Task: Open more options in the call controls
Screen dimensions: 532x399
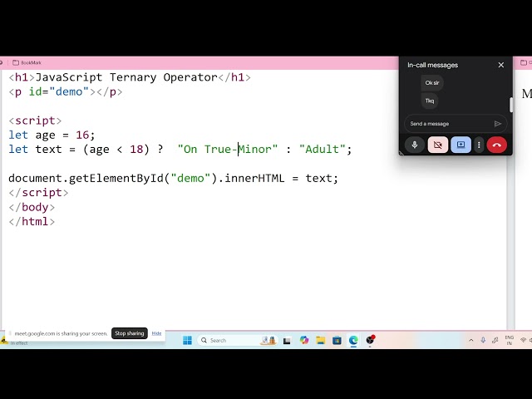Action: 479,145
